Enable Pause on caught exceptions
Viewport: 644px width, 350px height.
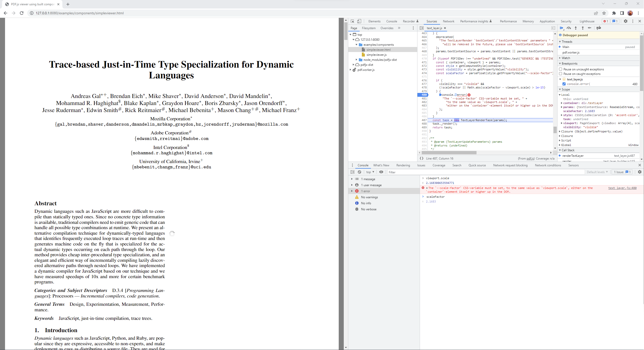[x=561, y=74]
